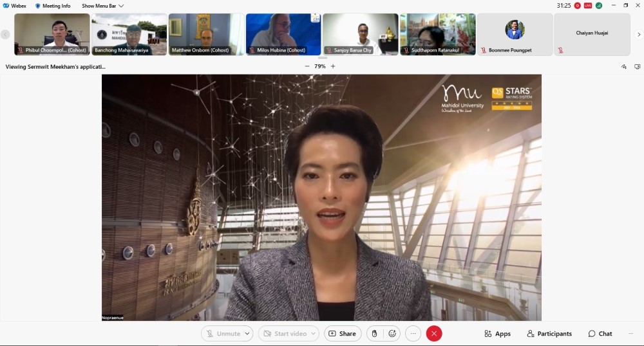Click the red recording indicator icon
The image size is (644, 346).
pyautogui.click(x=577, y=6)
